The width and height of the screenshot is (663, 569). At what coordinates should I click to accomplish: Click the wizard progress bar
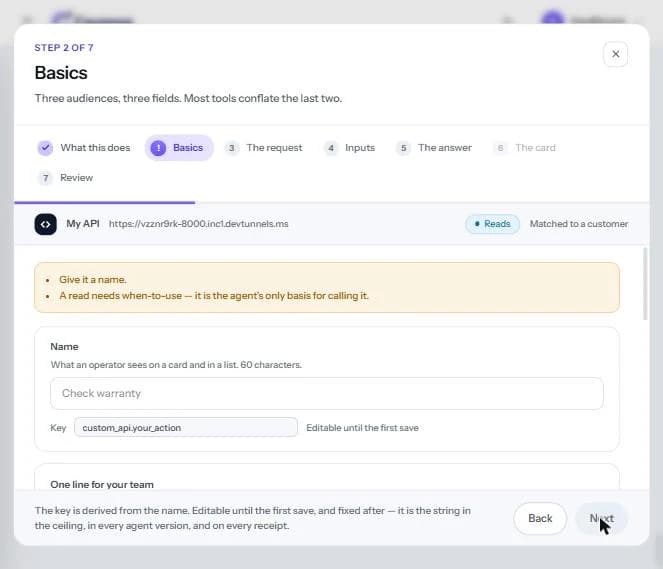[x=332, y=203]
